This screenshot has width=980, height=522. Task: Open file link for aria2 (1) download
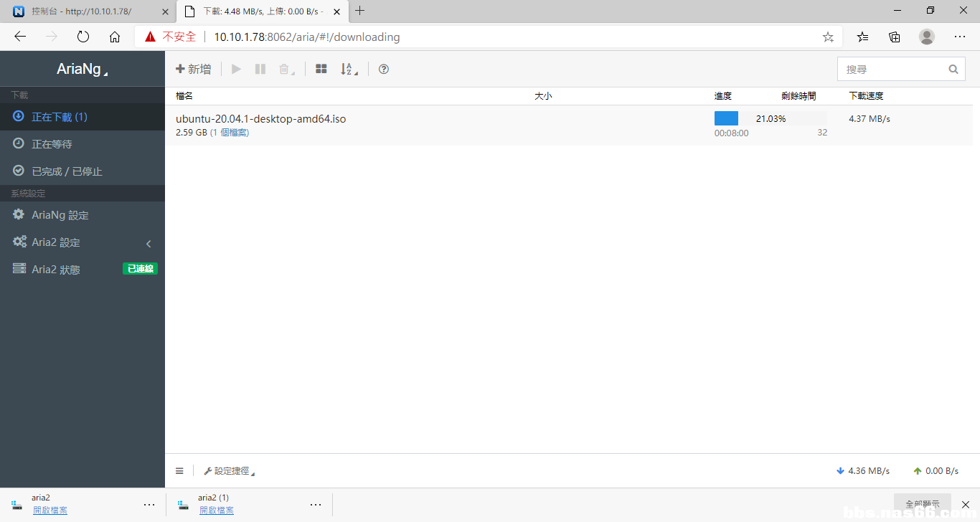217,511
